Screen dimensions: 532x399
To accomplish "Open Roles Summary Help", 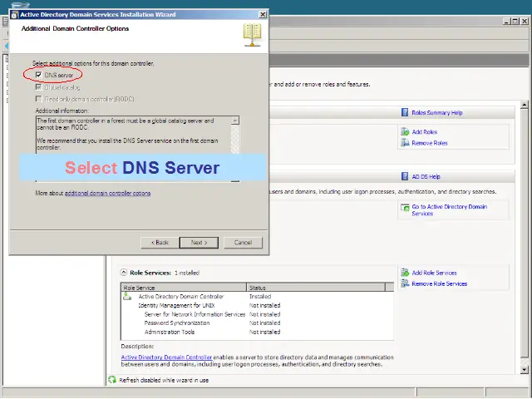I will pyautogui.click(x=437, y=113).
